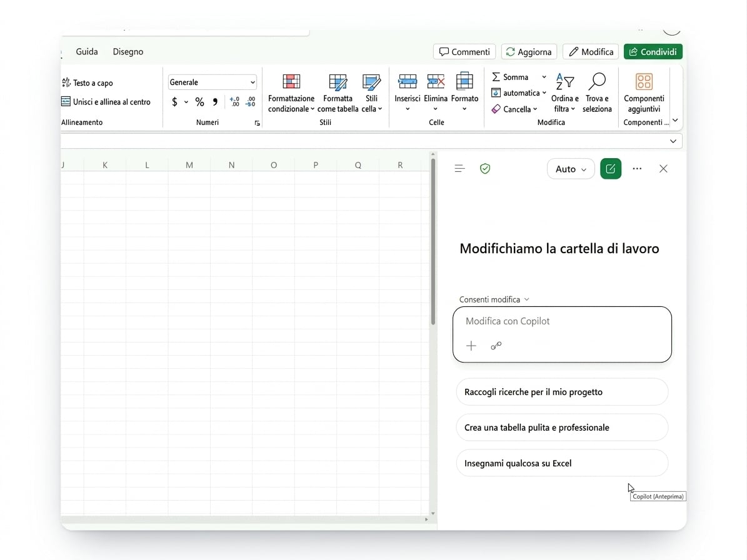Click the vertical scrollbar thumb
The image size is (747, 560).
pos(433,241)
